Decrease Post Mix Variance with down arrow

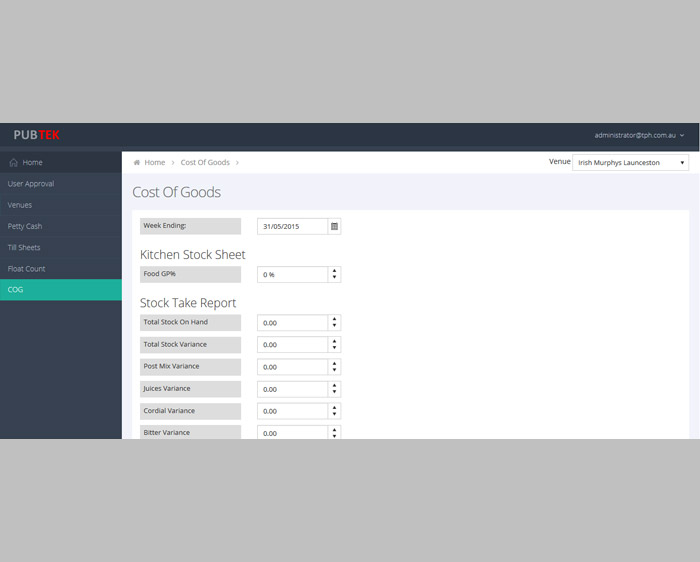(334, 370)
